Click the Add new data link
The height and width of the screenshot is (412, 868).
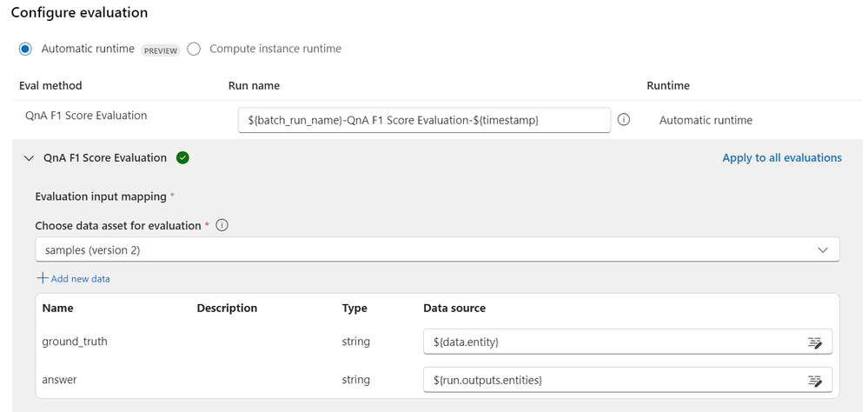(x=80, y=279)
